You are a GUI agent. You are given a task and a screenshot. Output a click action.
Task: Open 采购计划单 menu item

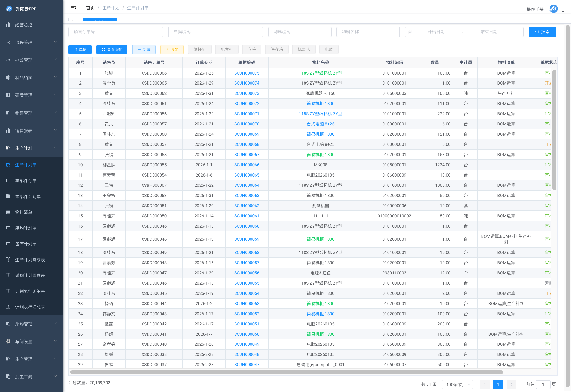point(26,228)
